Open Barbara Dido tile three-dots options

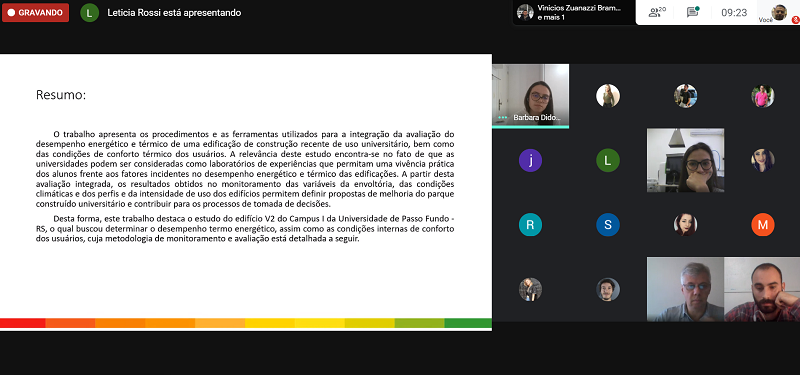click(x=503, y=117)
